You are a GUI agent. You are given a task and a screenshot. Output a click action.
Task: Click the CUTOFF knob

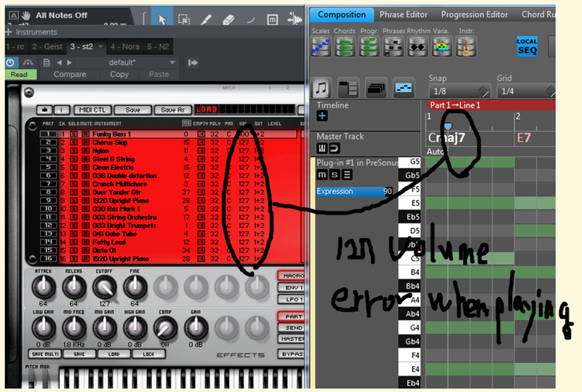[105, 288]
